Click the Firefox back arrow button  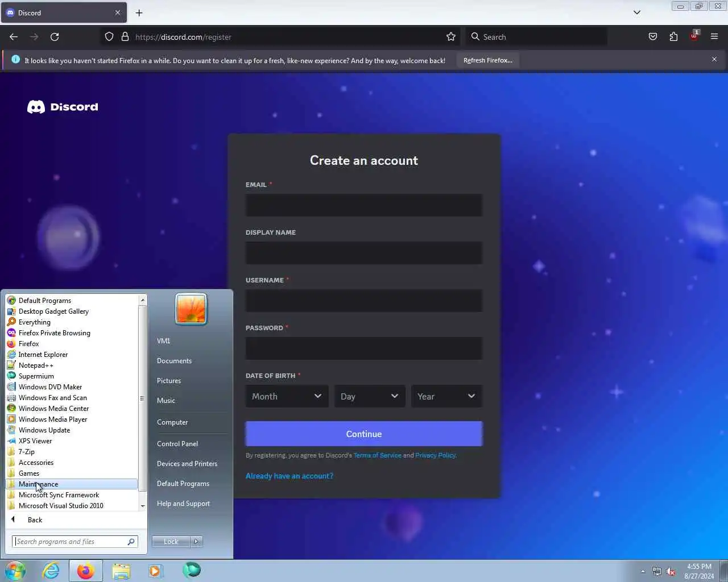(14, 37)
